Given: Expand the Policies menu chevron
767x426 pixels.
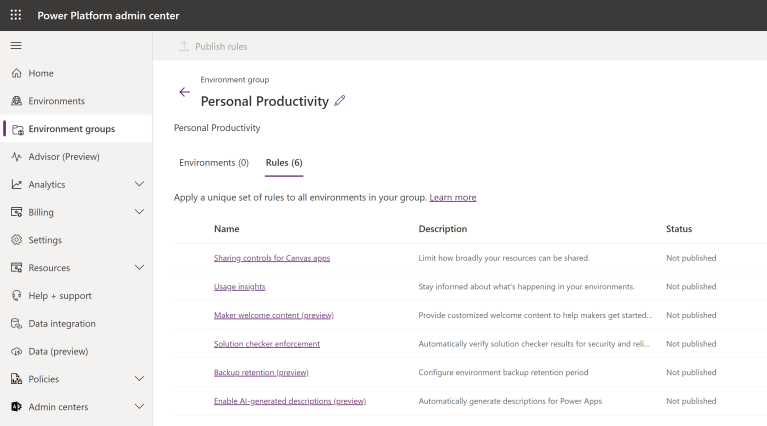Looking at the screenshot, I should (139, 379).
